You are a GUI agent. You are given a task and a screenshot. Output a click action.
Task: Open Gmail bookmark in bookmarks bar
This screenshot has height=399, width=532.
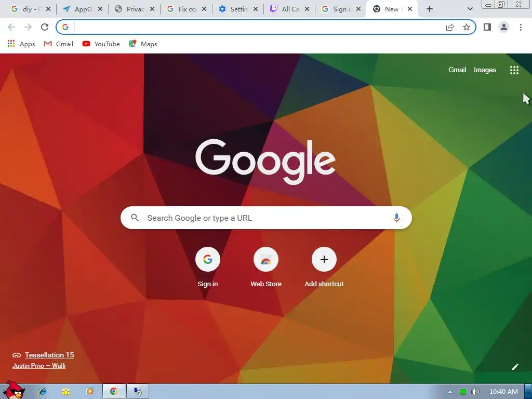(58, 44)
